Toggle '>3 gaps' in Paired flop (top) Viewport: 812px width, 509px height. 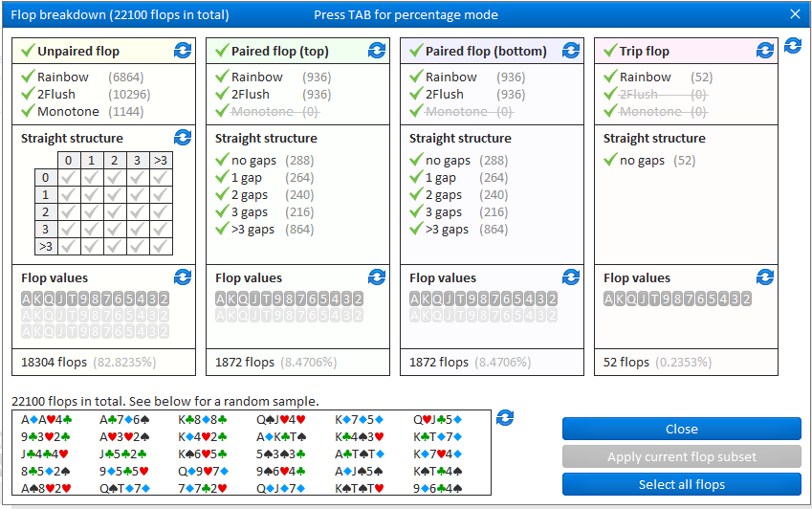tap(222, 230)
